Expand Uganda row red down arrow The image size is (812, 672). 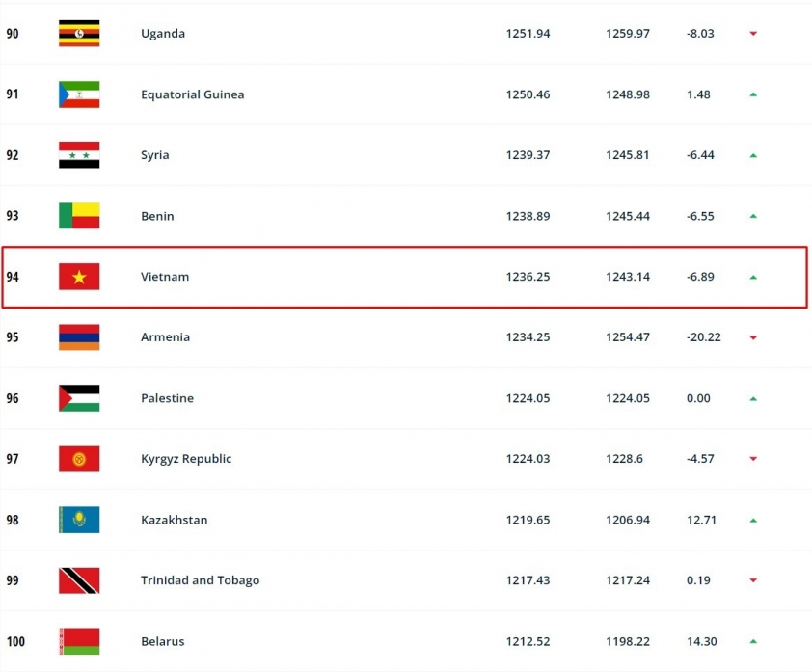pos(753,34)
